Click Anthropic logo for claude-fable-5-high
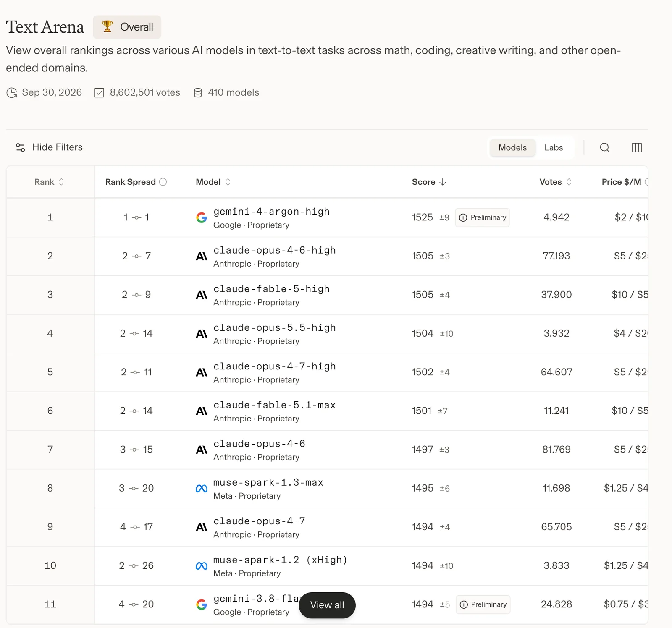The height and width of the screenshot is (628, 672). point(202,295)
